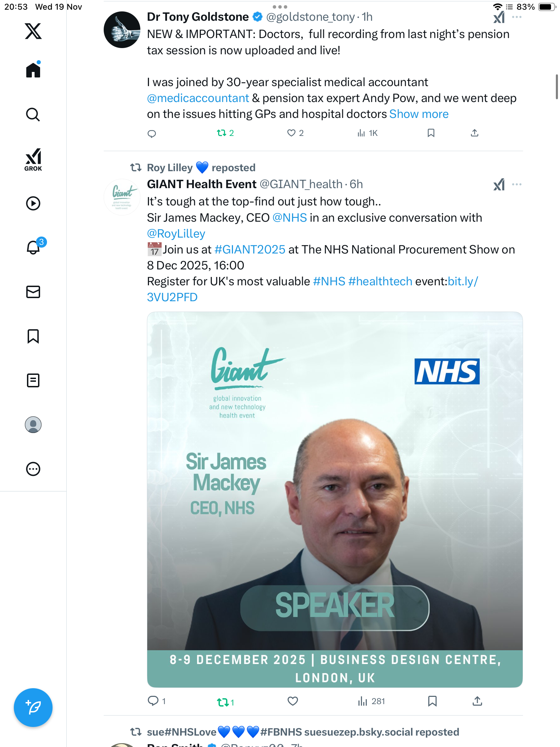Open the video play icon in sidebar
This screenshot has width=560, height=747.
pyautogui.click(x=33, y=203)
